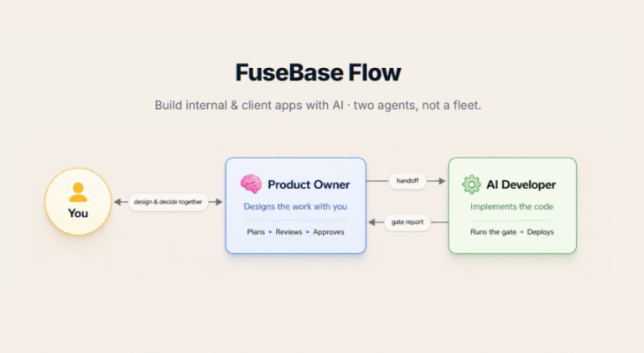Viewport: 644px width, 353px height.
Task: Select the 'Product Owner' heading
Action: [x=309, y=184]
